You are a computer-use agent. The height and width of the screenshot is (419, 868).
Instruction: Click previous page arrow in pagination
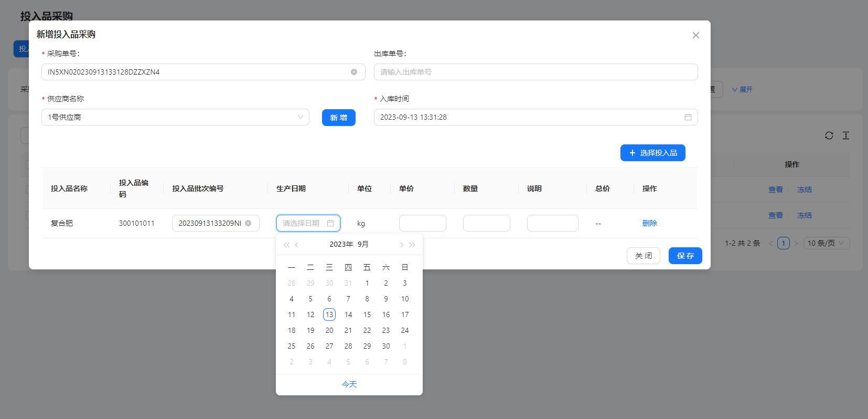click(x=771, y=243)
